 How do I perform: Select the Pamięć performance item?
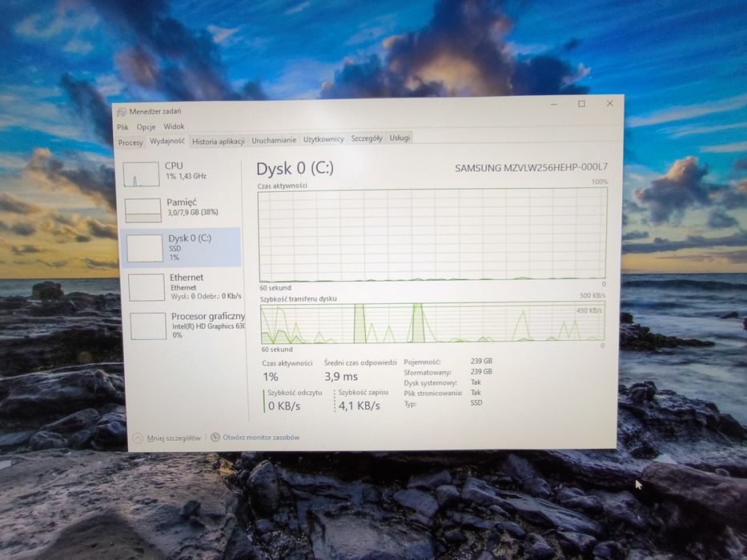(181, 210)
